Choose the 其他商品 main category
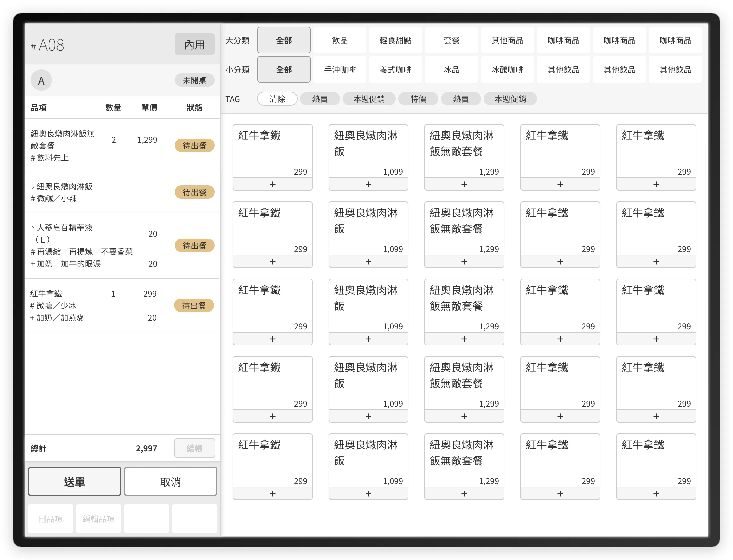The image size is (733, 560). click(507, 40)
